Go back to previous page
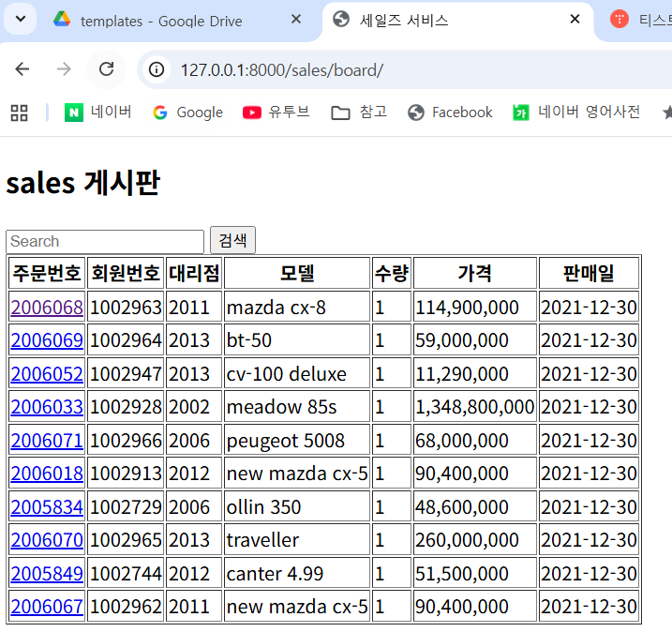The height and width of the screenshot is (632, 672). pyautogui.click(x=22, y=69)
